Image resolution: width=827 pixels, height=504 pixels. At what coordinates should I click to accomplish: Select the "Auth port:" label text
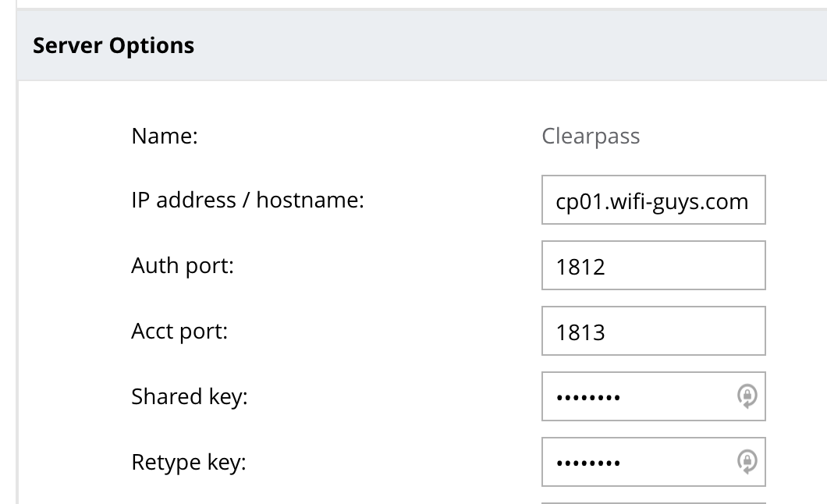pyautogui.click(x=183, y=266)
